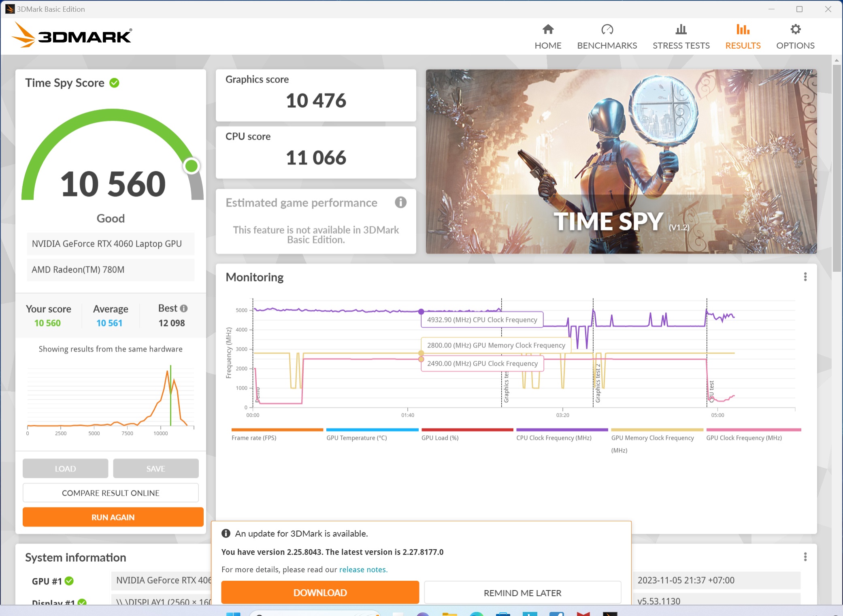The image size is (843, 616).
Task: Click the Graphics score value 10 476
Action: [x=316, y=100]
